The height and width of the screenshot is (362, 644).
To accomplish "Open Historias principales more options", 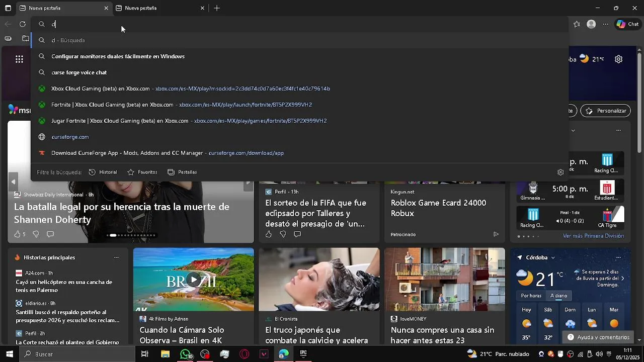I will tap(116, 257).
